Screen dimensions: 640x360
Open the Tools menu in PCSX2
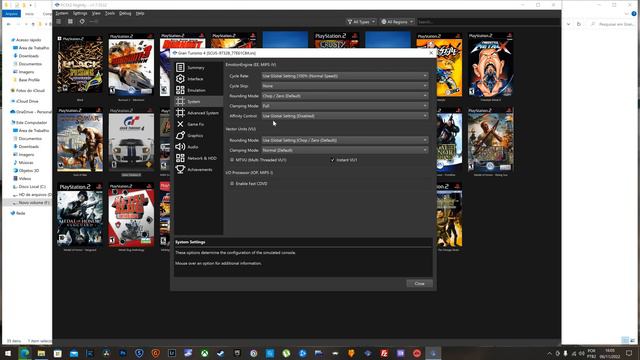(x=110, y=13)
